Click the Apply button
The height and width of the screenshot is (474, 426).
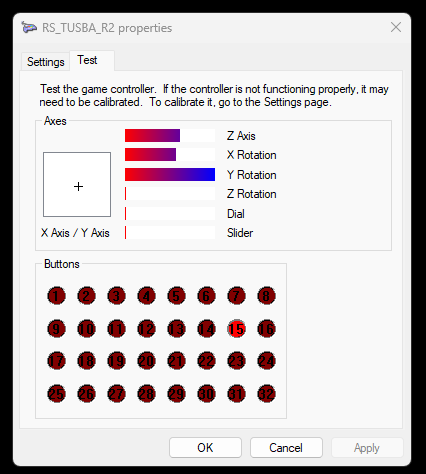(x=367, y=448)
